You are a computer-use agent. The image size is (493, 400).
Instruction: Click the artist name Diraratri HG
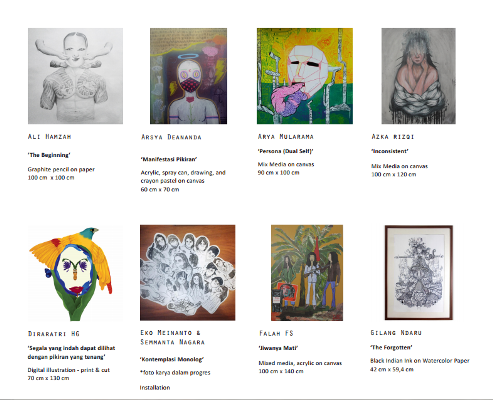[x=54, y=334]
